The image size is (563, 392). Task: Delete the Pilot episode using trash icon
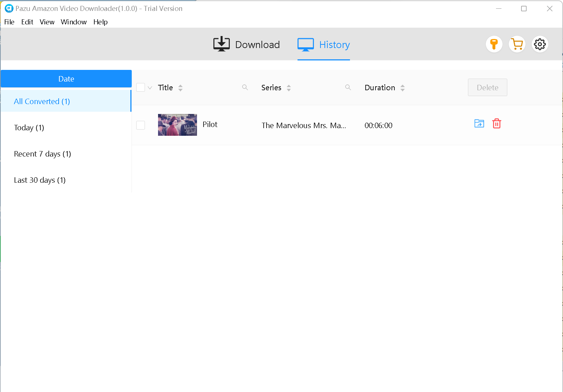[x=497, y=123]
